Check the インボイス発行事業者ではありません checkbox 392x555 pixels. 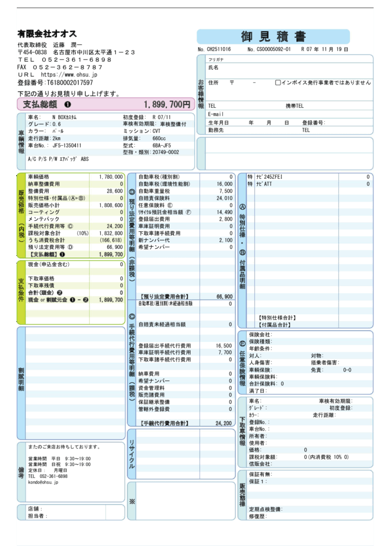pos(278,83)
